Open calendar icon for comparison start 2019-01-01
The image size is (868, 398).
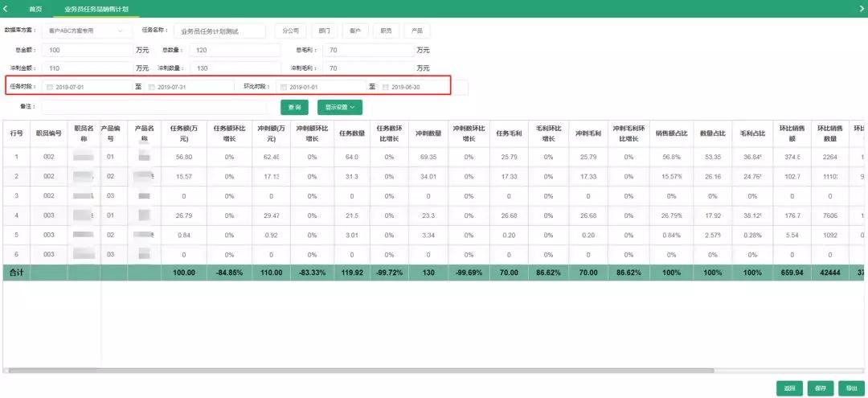point(284,87)
